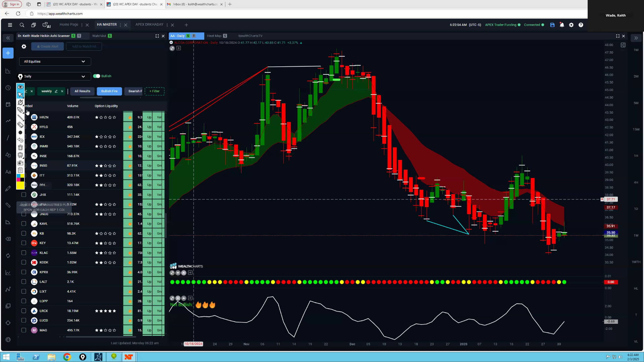Select the Bullish Fire filter
The image size is (644, 362).
pyautogui.click(x=109, y=91)
